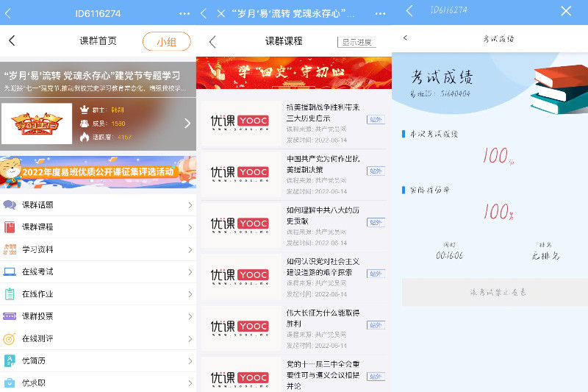Expand the 课群话题 row chevron
This screenshot has height=392, width=588.
pyautogui.click(x=190, y=205)
